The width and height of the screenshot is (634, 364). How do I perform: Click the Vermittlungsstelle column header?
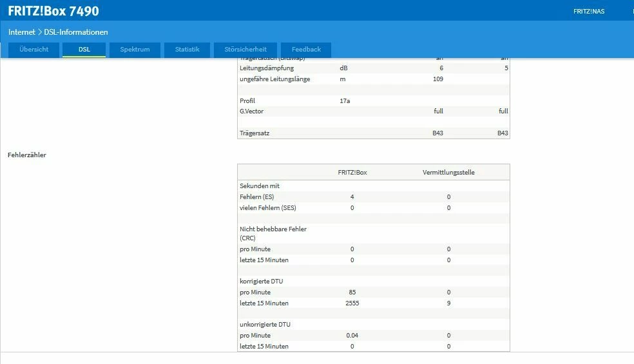(448, 172)
